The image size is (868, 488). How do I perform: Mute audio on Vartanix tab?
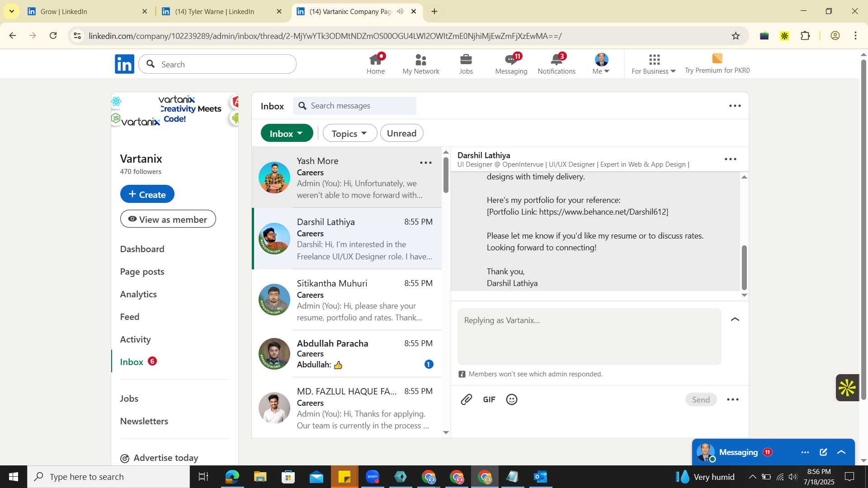click(400, 11)
